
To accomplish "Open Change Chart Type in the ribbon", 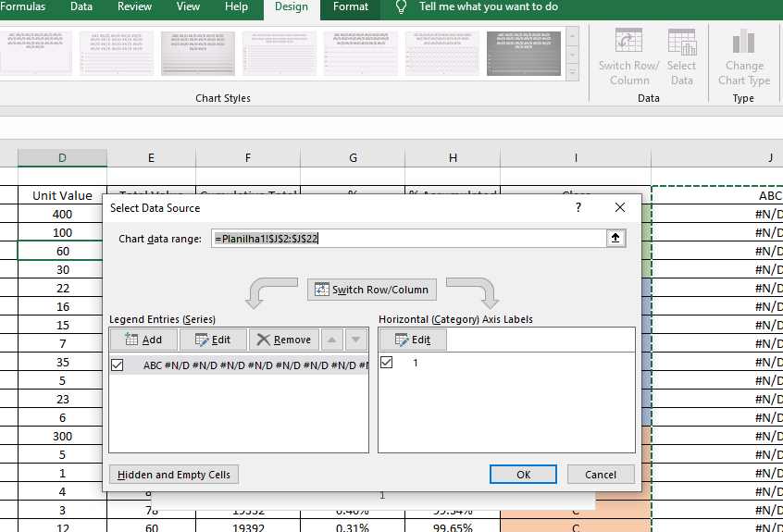I will point(743,56).
